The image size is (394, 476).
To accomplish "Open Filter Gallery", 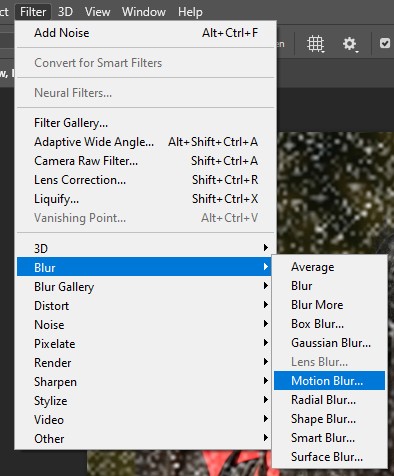I will coord(146,123).
